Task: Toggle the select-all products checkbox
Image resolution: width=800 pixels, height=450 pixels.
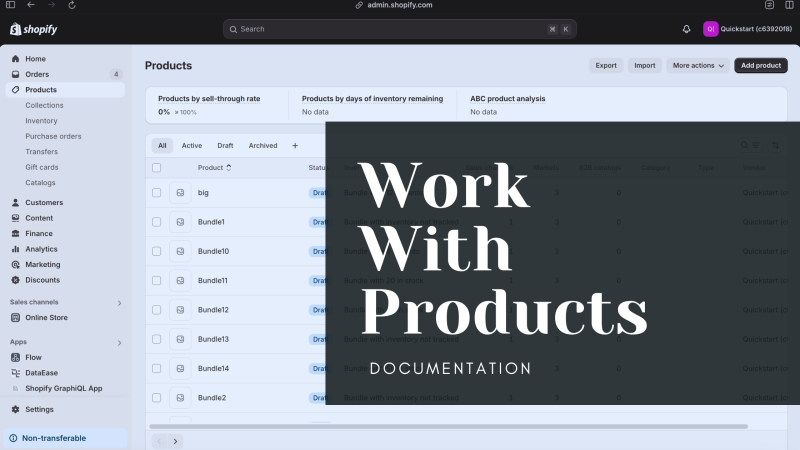Action: (157, 167)
